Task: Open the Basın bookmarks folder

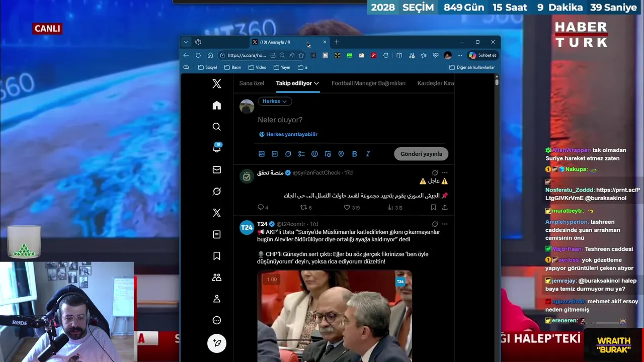Action: click(232, 67)
